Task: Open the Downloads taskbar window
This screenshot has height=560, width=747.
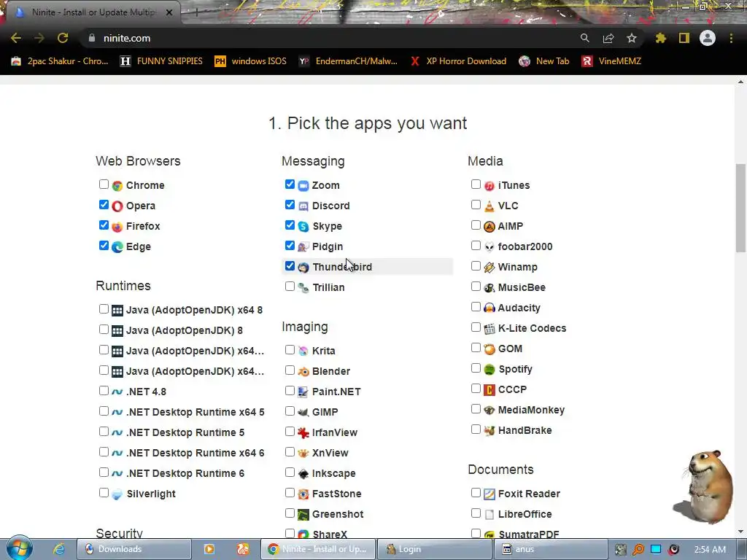Action: (x=134, y=549)
